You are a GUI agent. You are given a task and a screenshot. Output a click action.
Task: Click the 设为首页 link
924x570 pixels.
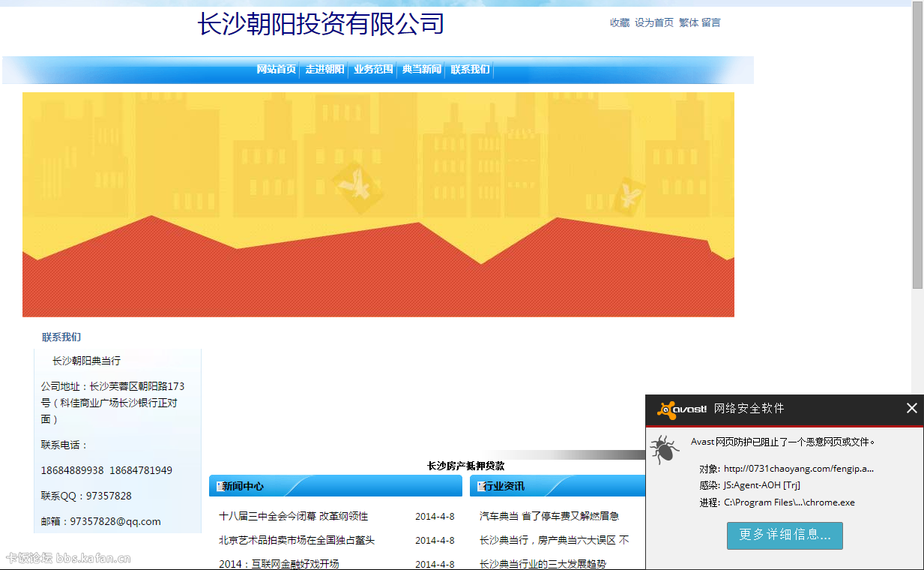[x=654, y=23]
